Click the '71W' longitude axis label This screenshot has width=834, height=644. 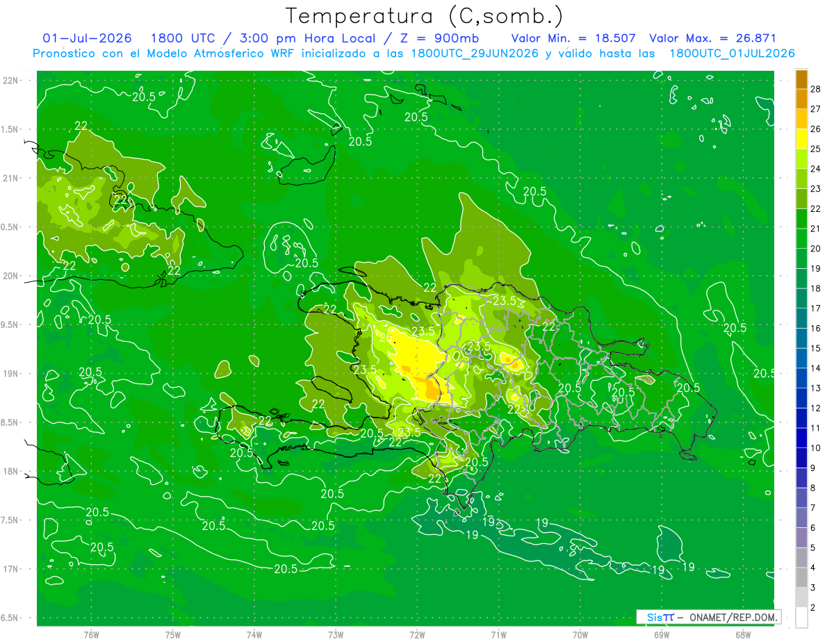(498, 634)
